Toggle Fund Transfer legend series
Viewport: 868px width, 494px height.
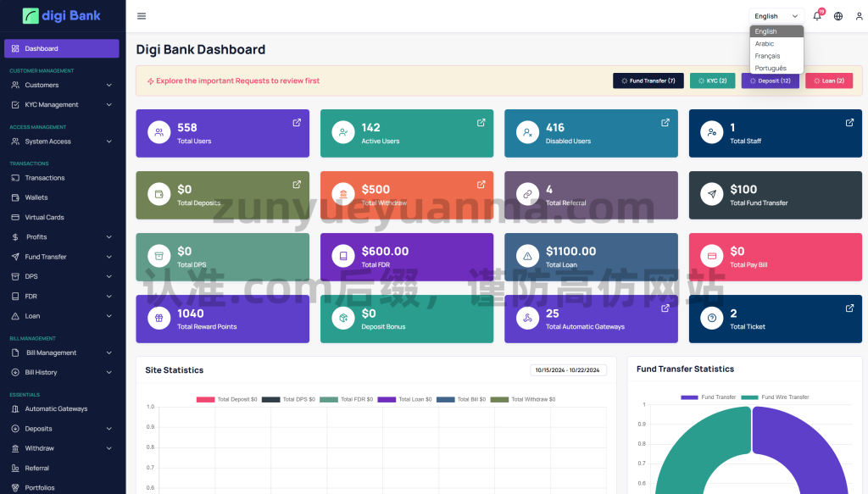[x=709, y=397]
